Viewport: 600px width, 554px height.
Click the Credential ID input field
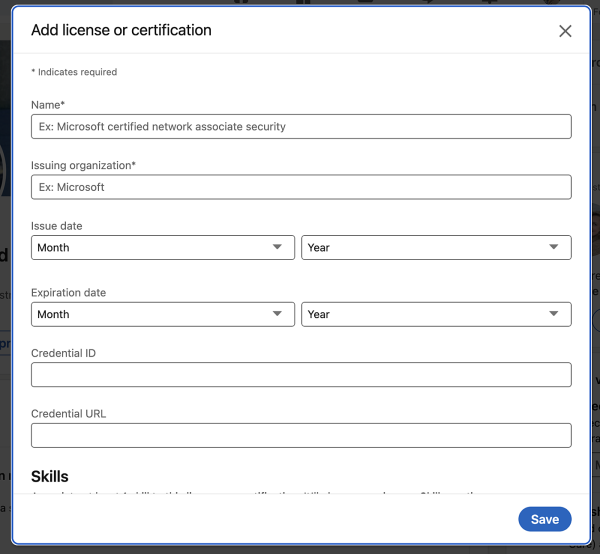(301, 375)
